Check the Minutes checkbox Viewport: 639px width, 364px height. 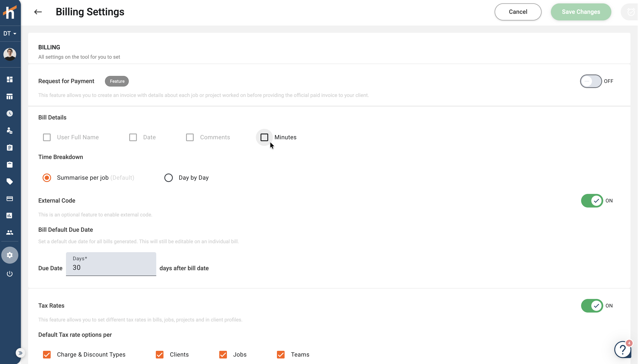tap(264, 137)
